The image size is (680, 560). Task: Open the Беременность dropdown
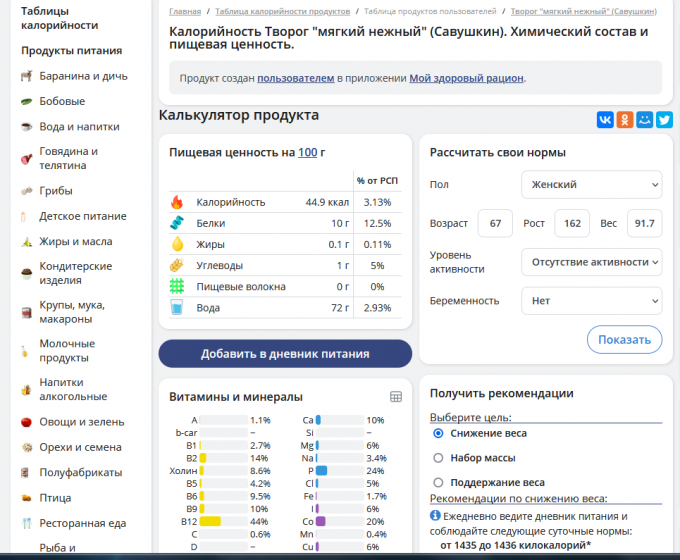click(x=591, y=300)
